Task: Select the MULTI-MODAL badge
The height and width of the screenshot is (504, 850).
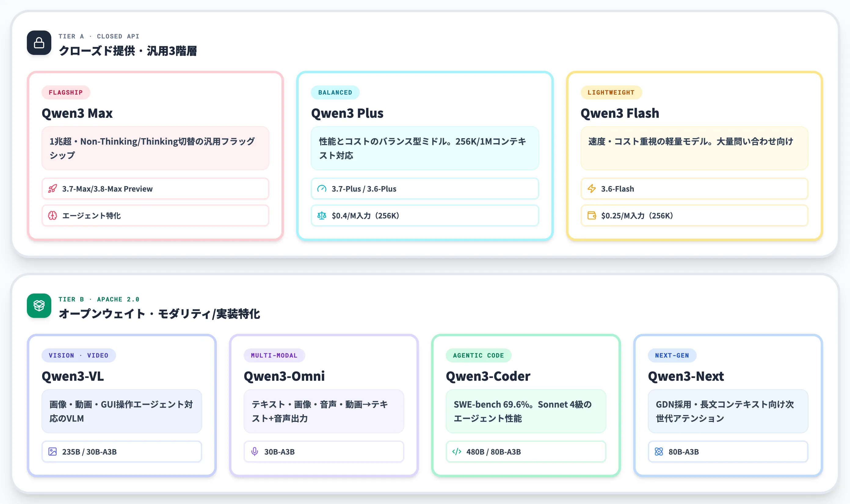Action: (x=274, y=356)
